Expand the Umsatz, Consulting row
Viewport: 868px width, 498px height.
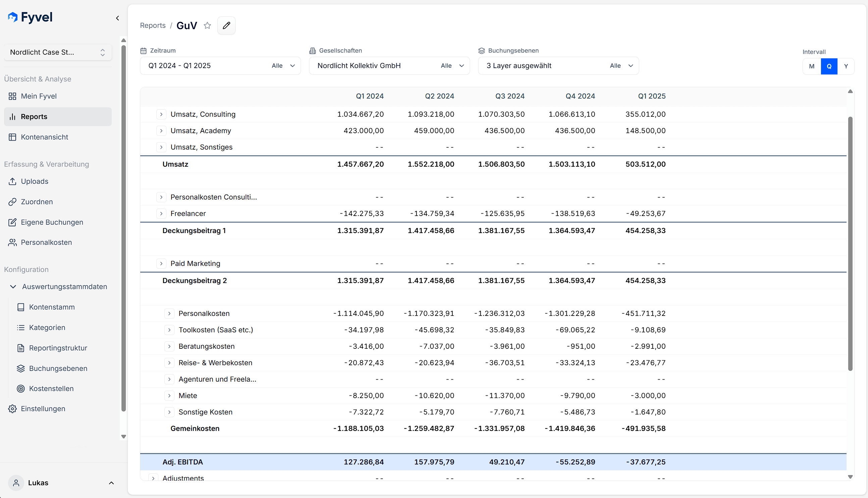(x=161, y=114)
